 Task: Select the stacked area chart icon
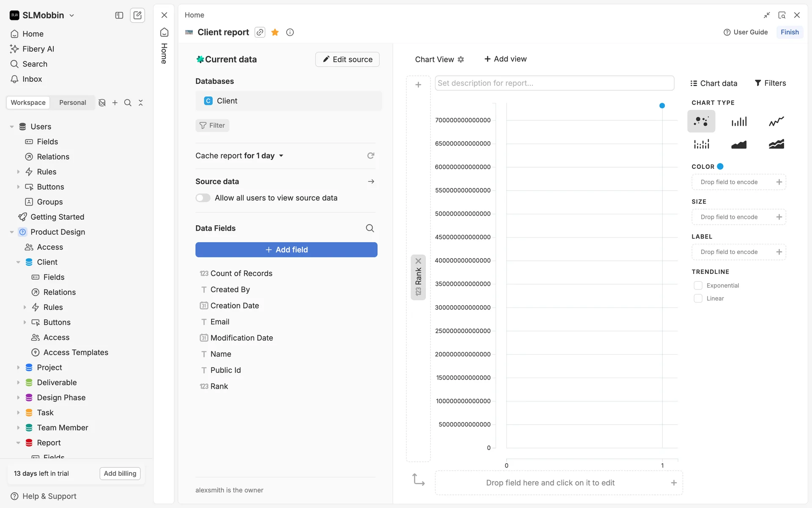click(776, 144)
